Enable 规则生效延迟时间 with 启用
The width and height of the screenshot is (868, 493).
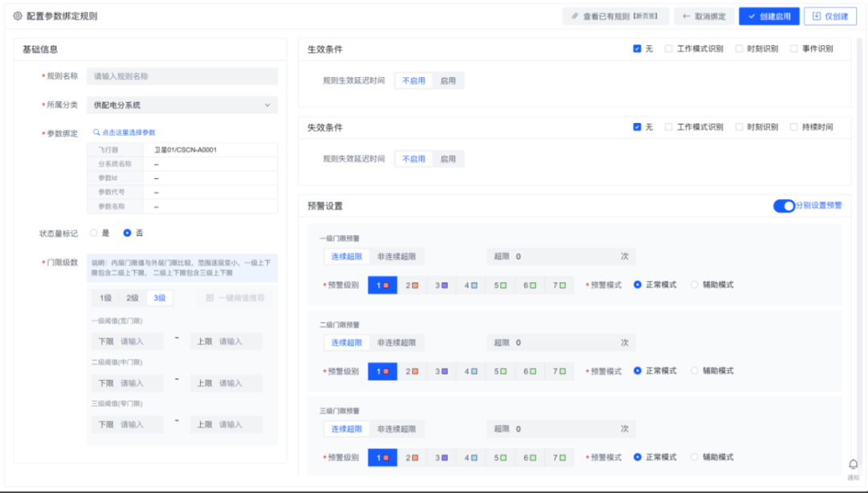pyautogui.click(x=448, y=81)
